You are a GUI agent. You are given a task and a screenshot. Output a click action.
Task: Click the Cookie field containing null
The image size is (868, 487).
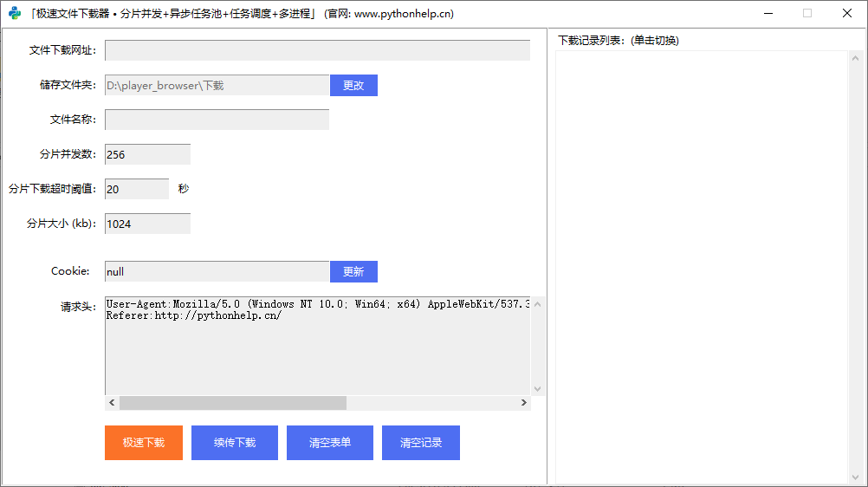coord(217,271)
